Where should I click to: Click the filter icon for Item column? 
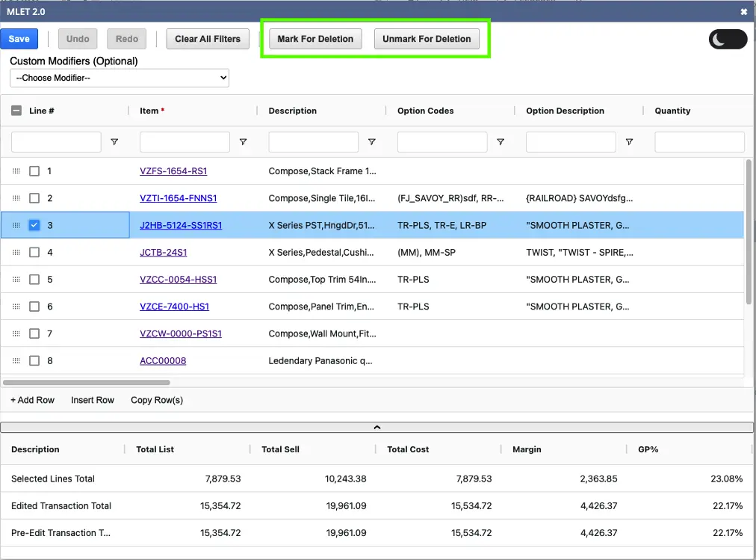pyautogui.click(x=243, y=142)
